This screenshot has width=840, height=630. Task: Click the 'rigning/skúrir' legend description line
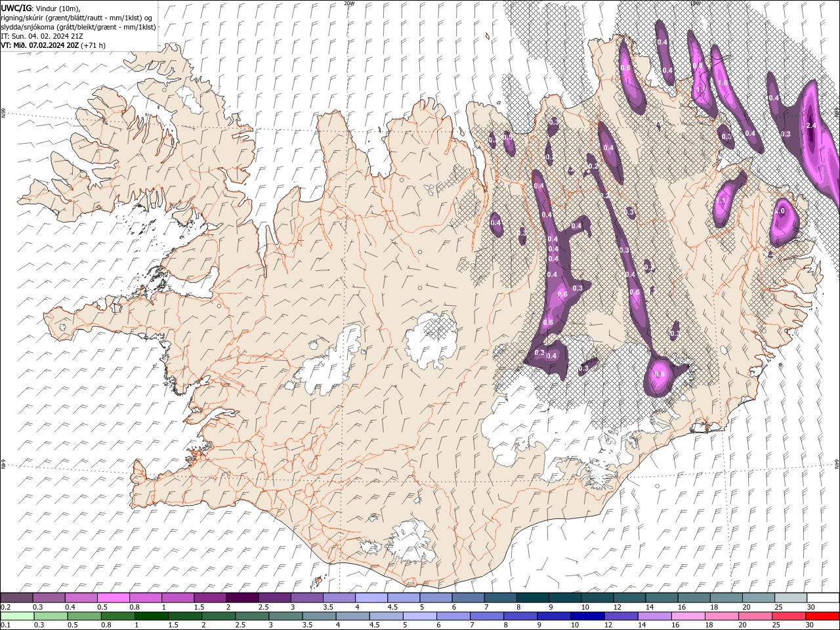pos(77,18)
